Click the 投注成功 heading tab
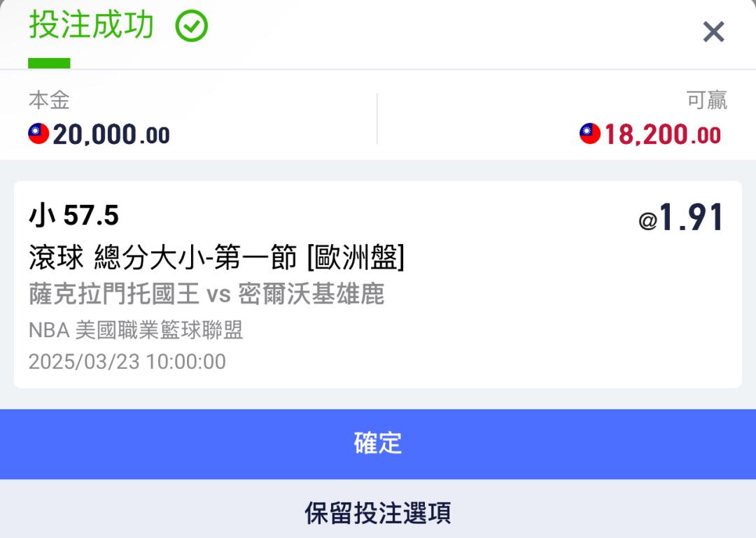The image size is (756, 538). click(91, 25)
